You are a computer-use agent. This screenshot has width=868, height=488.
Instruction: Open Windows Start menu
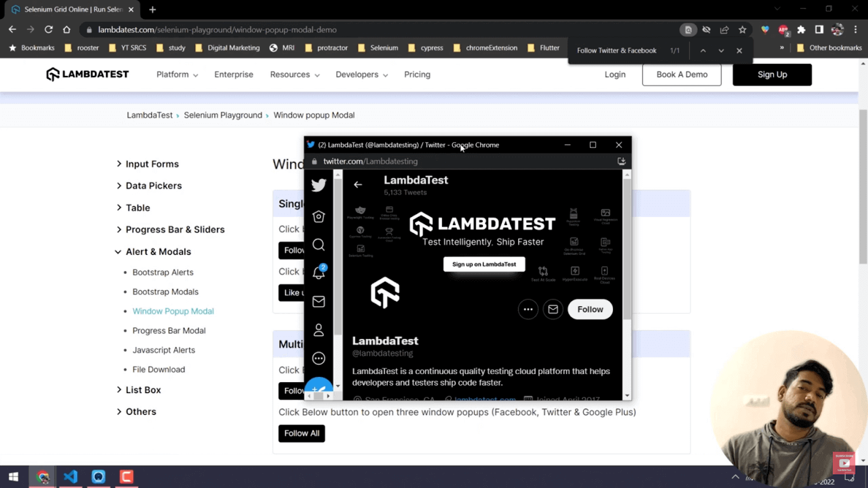[14, 477]
